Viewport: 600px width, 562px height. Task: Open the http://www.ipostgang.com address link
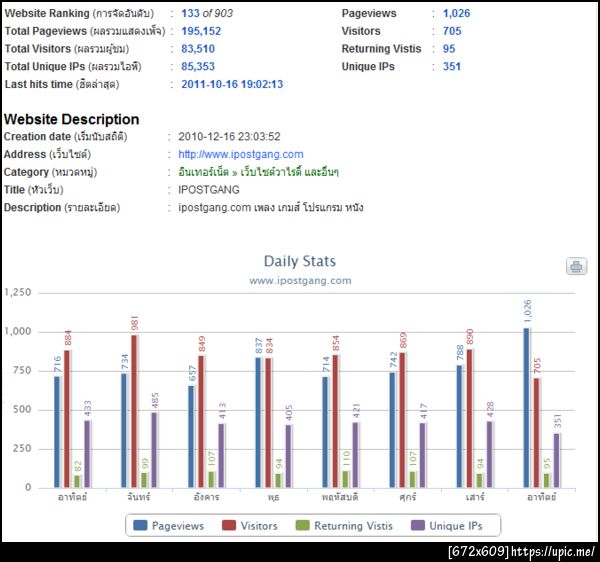pyautogui.click(x=241, y=154)
